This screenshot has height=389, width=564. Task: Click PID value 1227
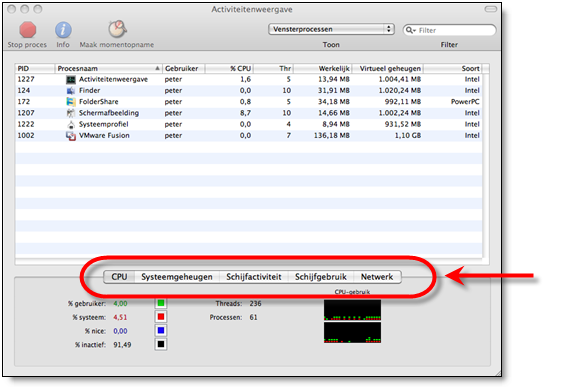click(x=26, y=79)
